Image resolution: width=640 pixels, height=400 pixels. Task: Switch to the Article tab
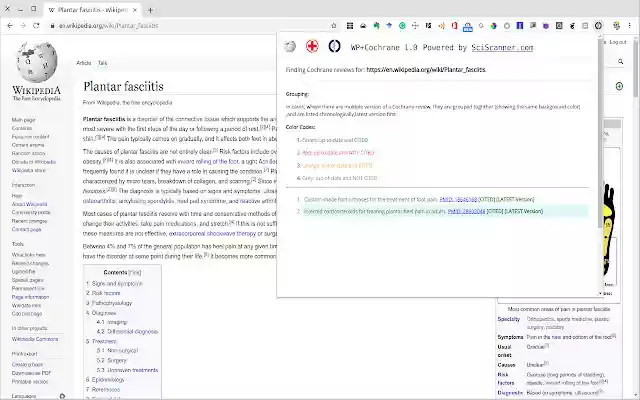pos(84,63)
